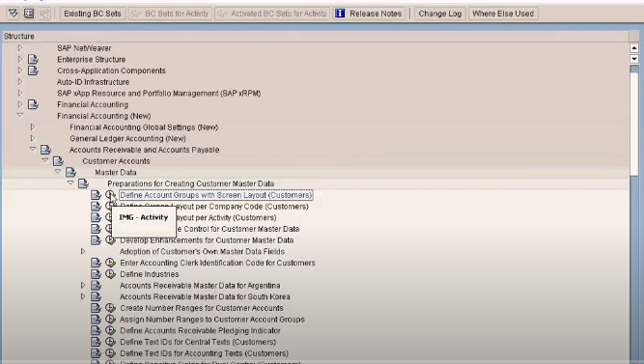
Task: Open documentation icon for Define Account Groups with Screen Layout
Action: [97, 195]
